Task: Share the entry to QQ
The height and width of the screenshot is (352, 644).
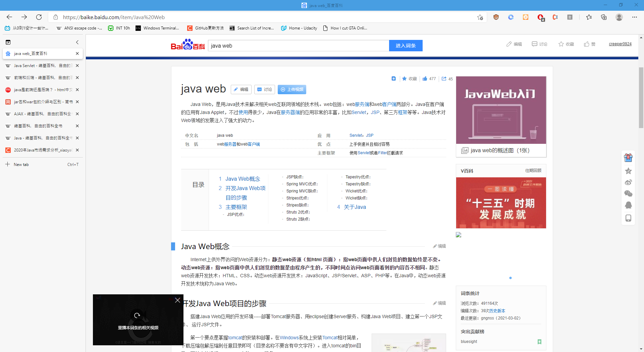Action: tap(628, 205)
